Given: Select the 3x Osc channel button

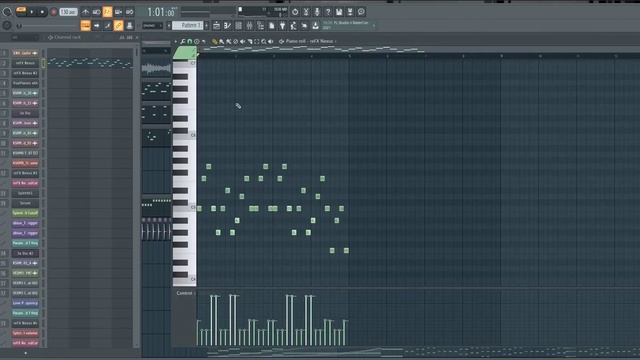Looking at the screenshot, I should coord(25,113).
